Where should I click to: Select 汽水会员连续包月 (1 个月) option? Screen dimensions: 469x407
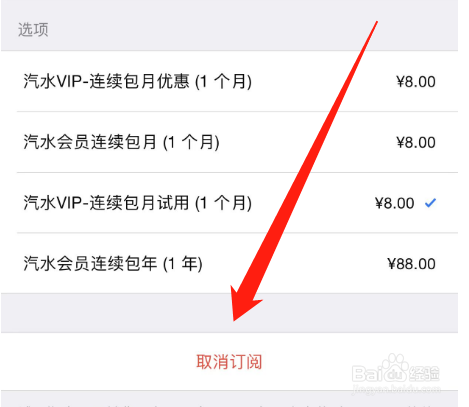pyautogui.click(x=229, y=142)
